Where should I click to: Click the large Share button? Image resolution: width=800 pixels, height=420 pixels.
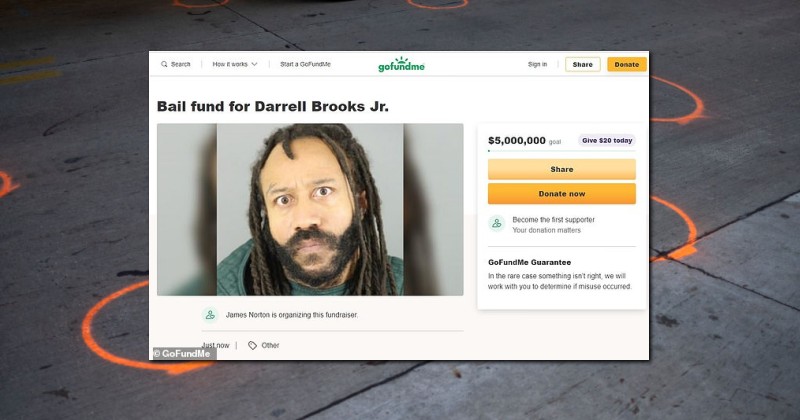point(562,169)
